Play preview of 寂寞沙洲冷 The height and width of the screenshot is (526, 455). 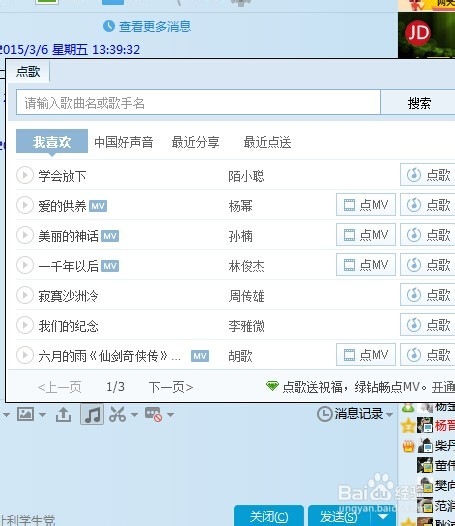25,295
